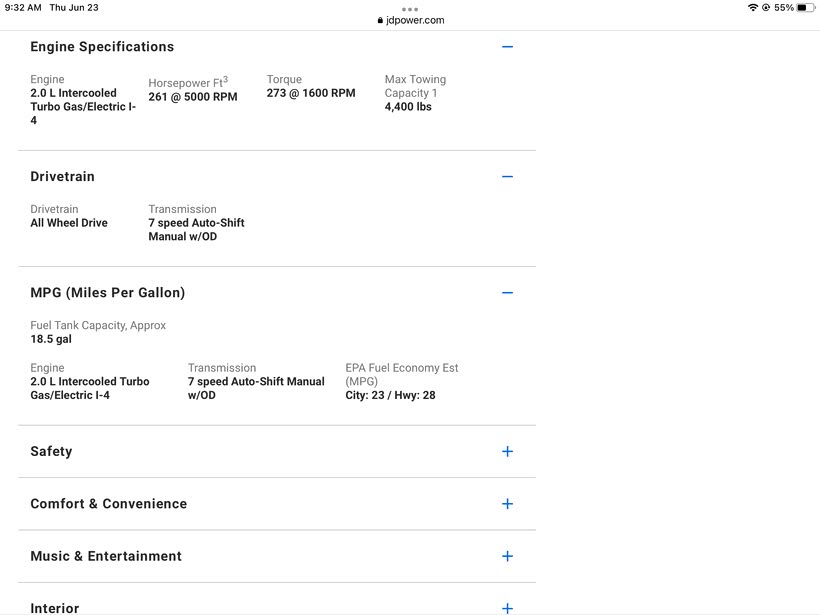Image resolution: width=820 pixels, height=615 pixels.
Task: Tap the 9:32 AM clock
Action: (23, 8)
